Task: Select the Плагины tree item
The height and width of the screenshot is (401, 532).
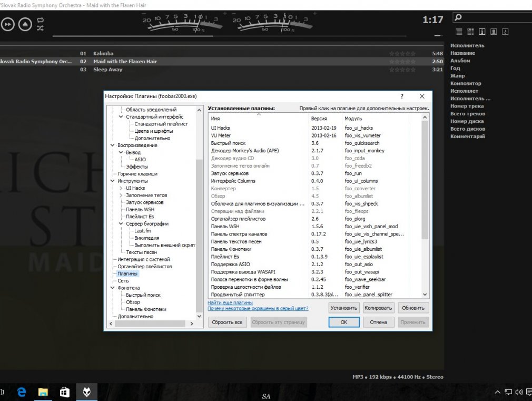Action: pyautogui.click(x=127, y=273)
